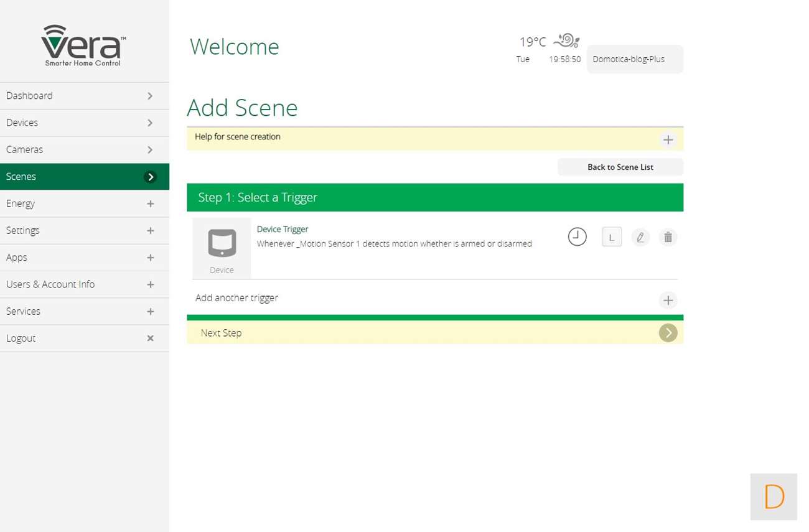Click the weather snail icon
Image resolution: width=809 pixels, height=532 pixels.
point(566,40)
